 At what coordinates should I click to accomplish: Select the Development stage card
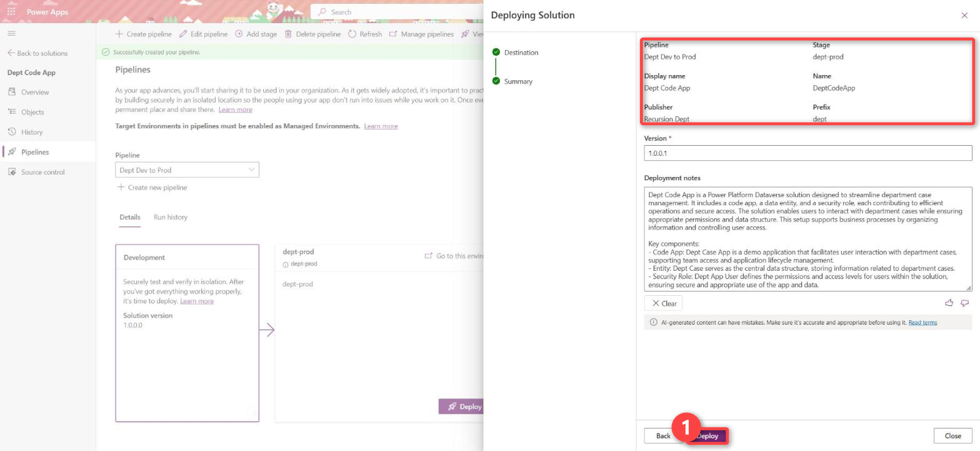click(187, 333)
